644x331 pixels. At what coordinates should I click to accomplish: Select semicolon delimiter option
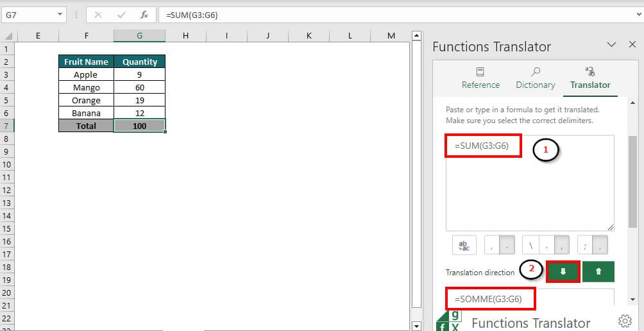pos(585,245)
